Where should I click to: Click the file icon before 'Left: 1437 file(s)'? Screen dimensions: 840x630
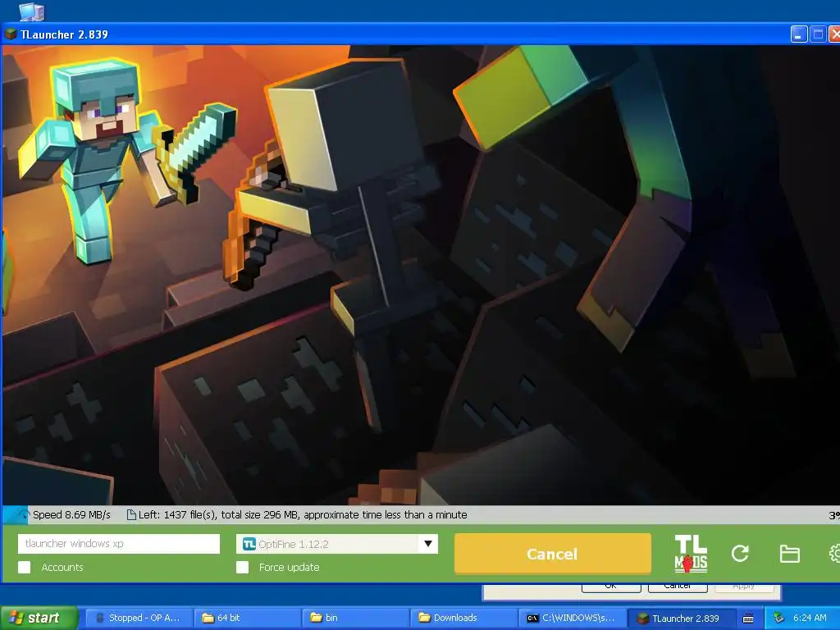pos(131,515)
